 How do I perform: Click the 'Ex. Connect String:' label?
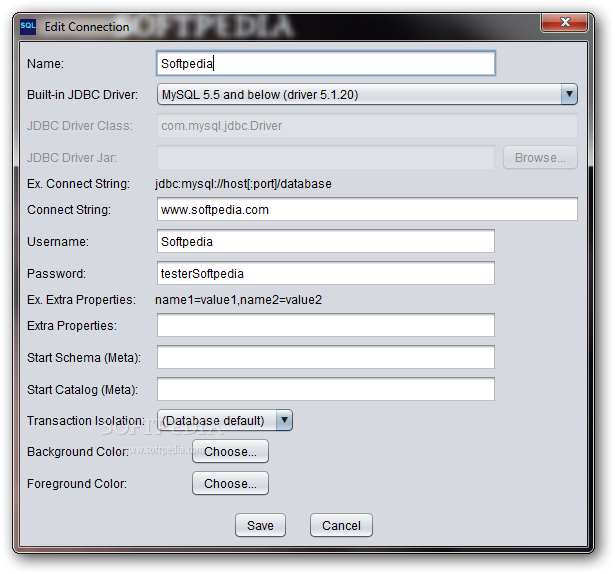point(78,184)
